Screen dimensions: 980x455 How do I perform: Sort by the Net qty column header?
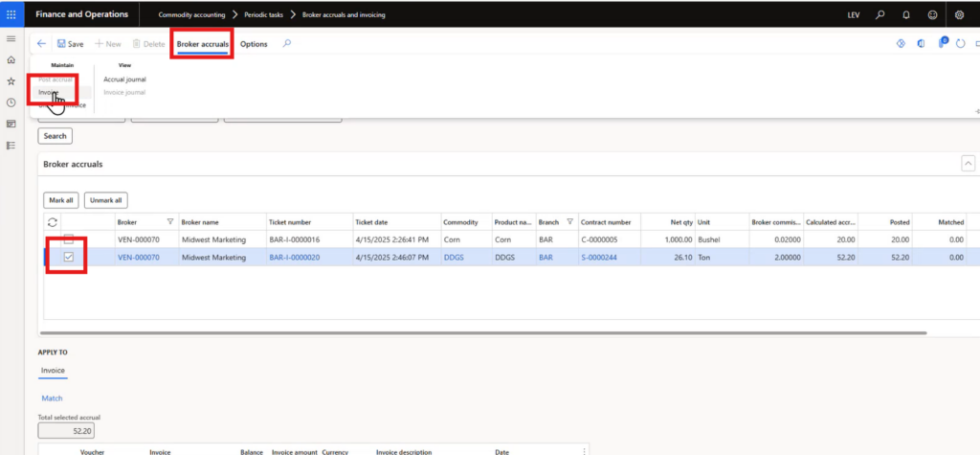point(680,222)
